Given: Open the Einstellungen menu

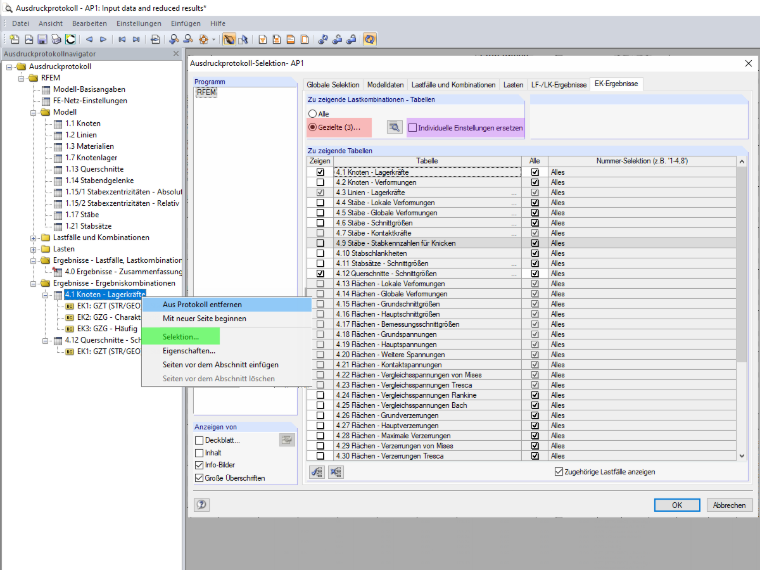Looking at the screenshot, I should [x=139, y=23].
